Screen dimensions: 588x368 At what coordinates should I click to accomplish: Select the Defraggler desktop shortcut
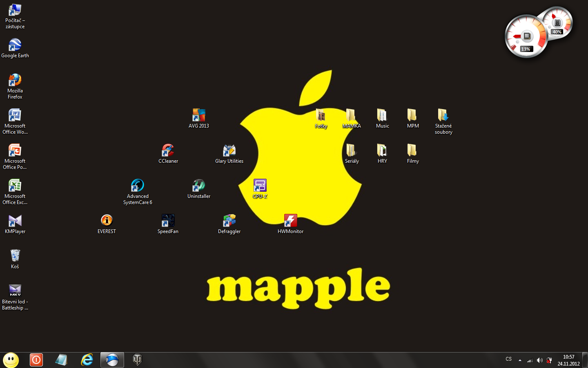coord(229,224)
